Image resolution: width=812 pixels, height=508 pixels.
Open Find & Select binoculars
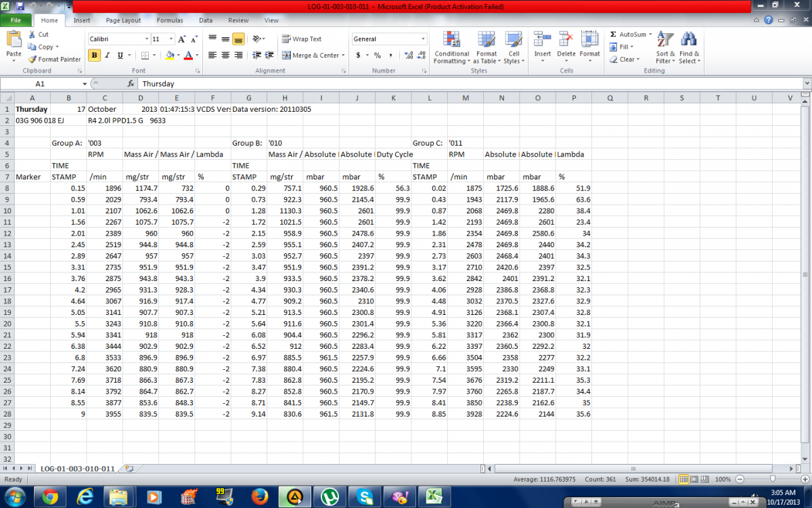(x=689, y=47)
